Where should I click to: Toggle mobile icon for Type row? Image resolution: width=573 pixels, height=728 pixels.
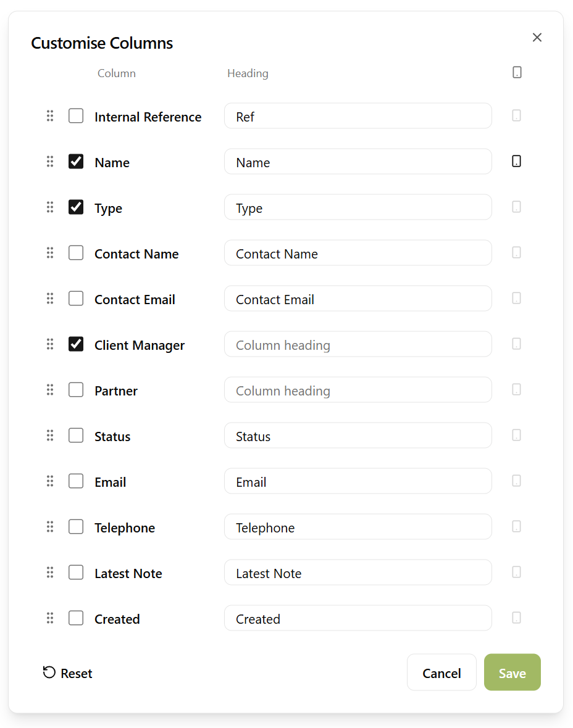point(516,207)
